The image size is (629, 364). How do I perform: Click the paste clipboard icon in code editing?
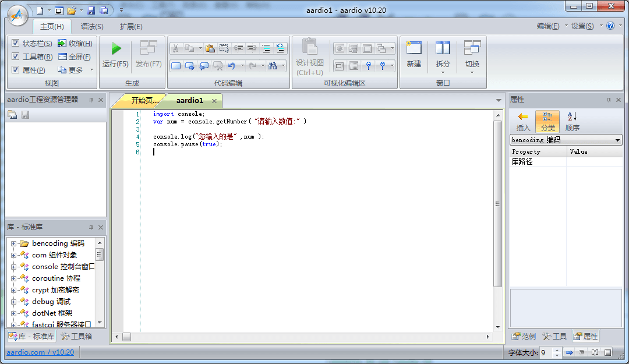210,48
